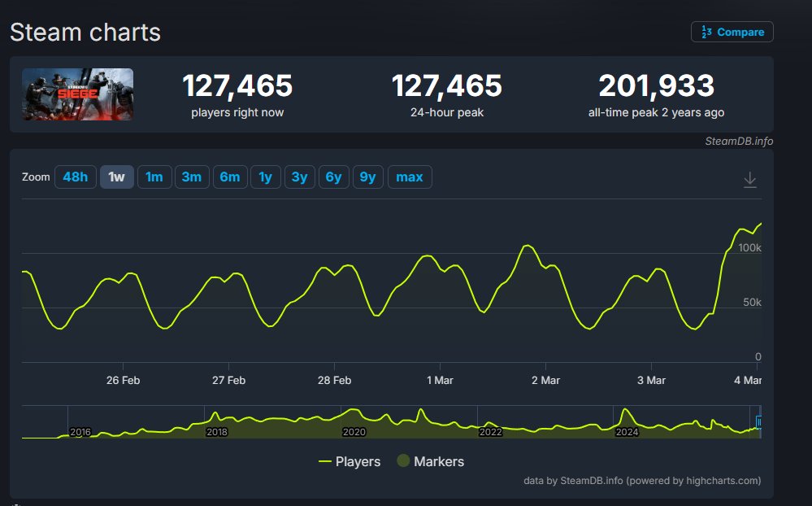Click the blue navigator handle on the mini timeline
Viewport: 812px width, 506px height.
click(x=760, y=421)
